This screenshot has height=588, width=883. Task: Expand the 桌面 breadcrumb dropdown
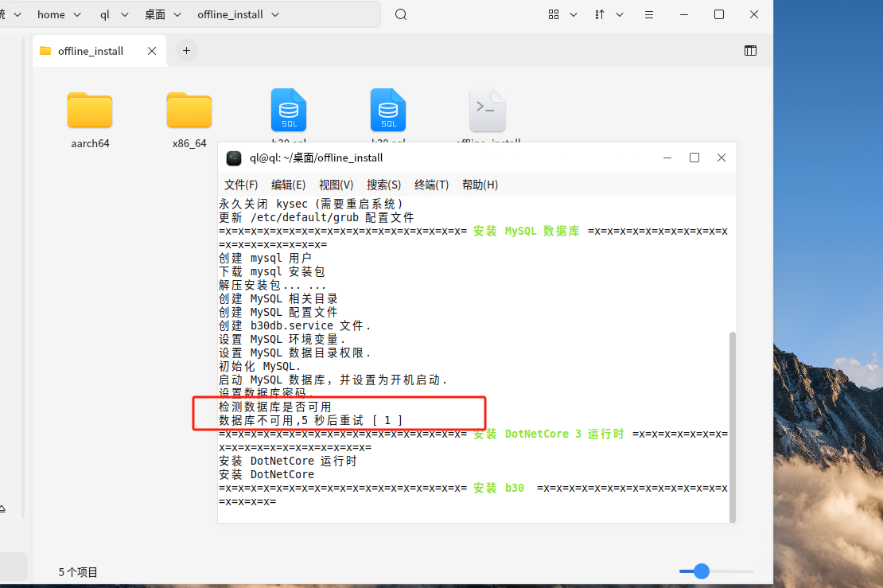coord(177,14)
